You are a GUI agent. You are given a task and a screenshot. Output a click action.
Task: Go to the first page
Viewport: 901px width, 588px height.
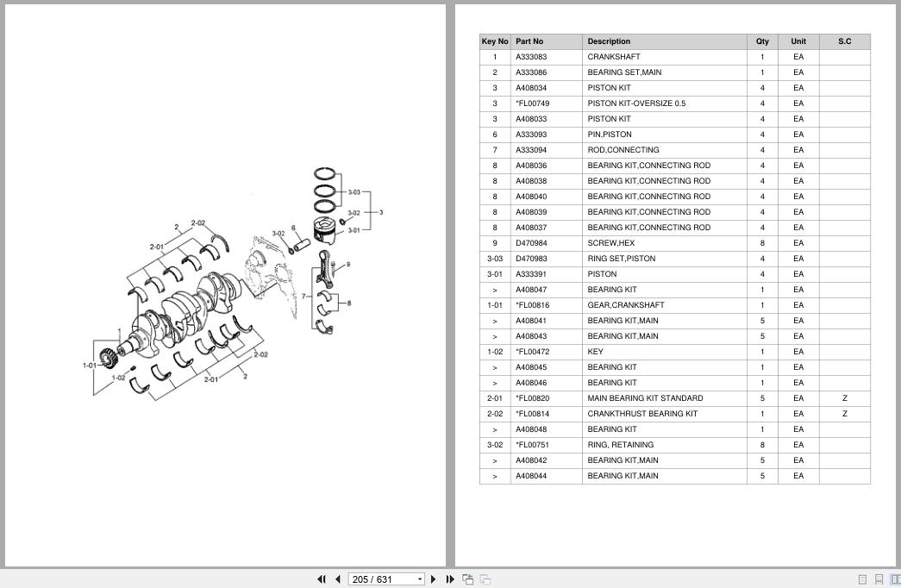coord(322,579)
